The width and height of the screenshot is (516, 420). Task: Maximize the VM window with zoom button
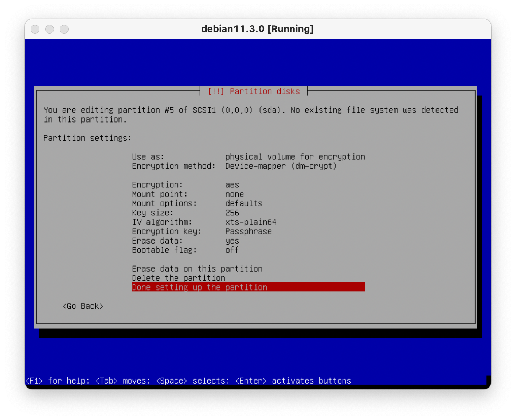[x=64, y=29]
